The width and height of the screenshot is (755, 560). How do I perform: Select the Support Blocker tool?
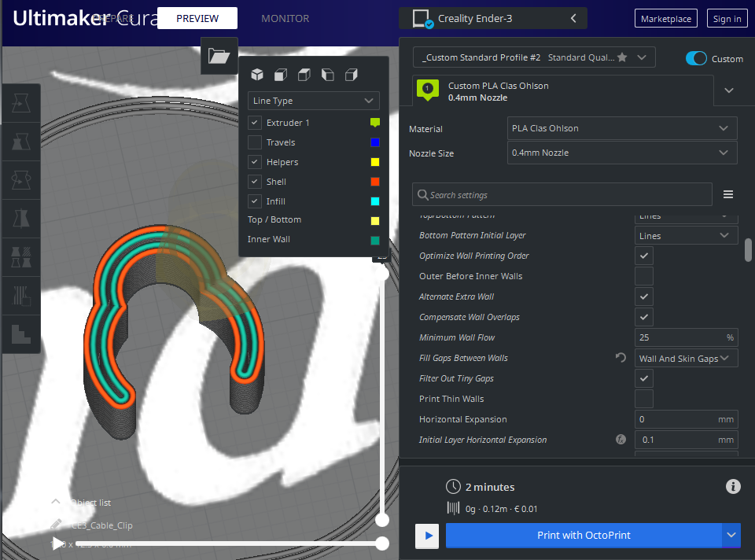click(21, 296)
